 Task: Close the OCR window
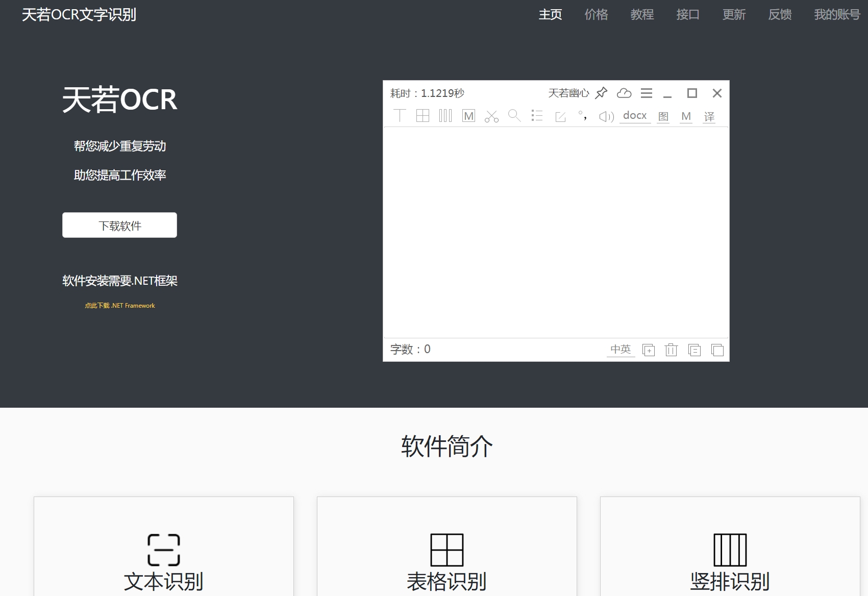click(x=717, y=93)
